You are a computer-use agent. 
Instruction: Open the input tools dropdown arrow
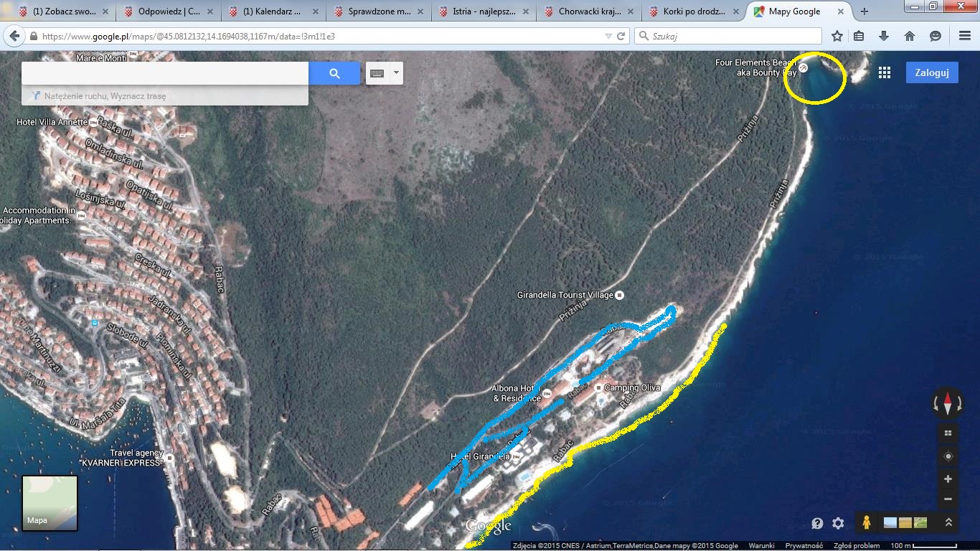pos(396,73)
